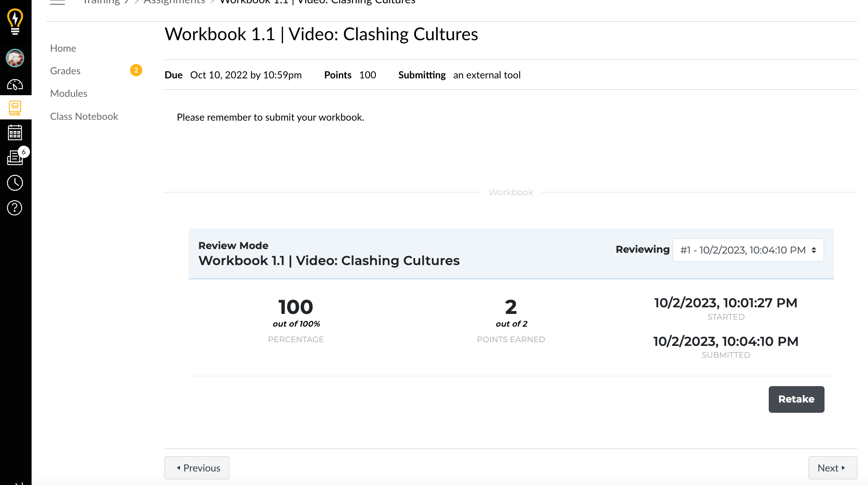Open the History clock icon

15,183
